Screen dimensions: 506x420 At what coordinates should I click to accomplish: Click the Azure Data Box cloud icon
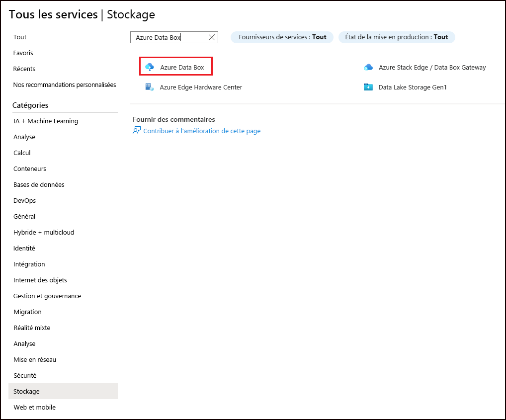[x=149, y=67]
